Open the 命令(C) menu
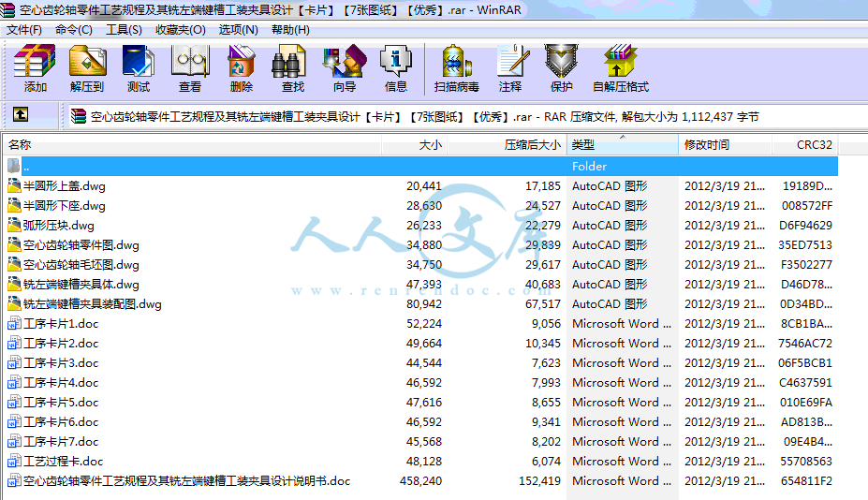The height and width of the screenshot is (500, 868). [74, 30]
